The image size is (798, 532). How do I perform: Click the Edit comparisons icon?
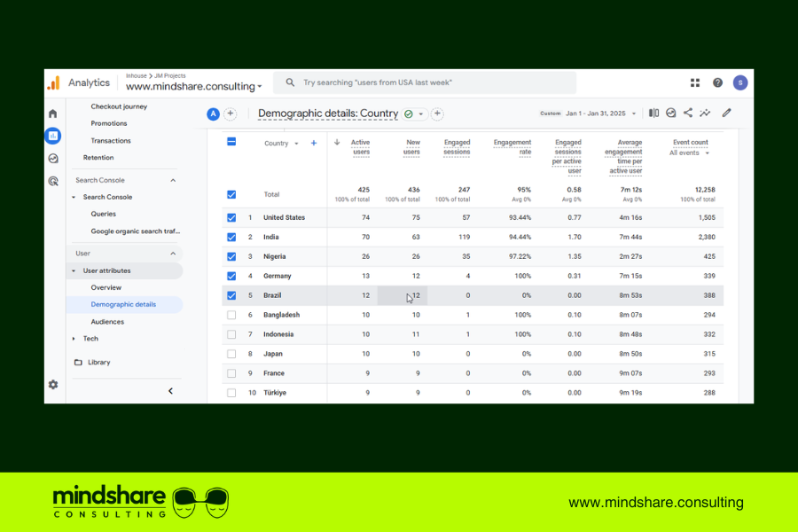coord(654,113)
